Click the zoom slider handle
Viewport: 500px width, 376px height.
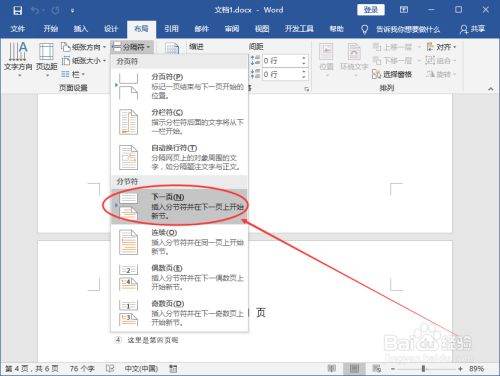click(423, 369)
